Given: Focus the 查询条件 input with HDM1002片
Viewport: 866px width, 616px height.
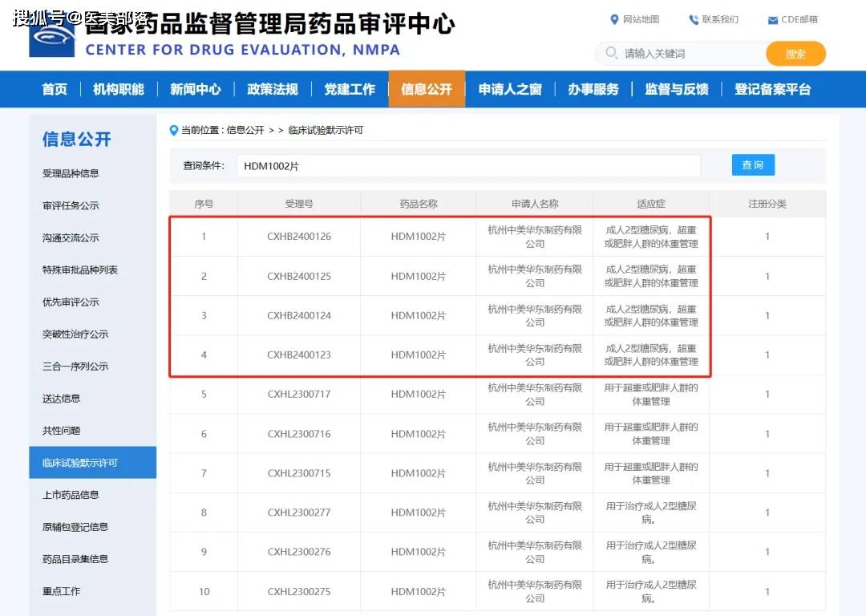Looking at the screenshot, I should (x=468, y=166).
